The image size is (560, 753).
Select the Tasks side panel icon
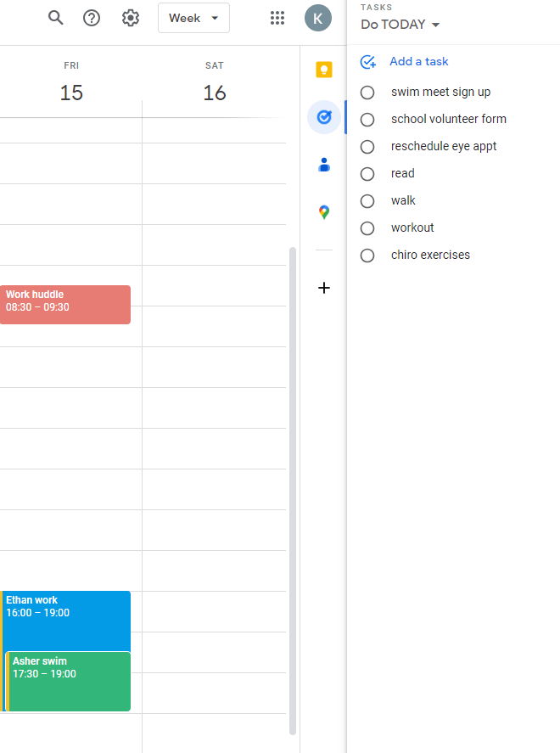324,117
